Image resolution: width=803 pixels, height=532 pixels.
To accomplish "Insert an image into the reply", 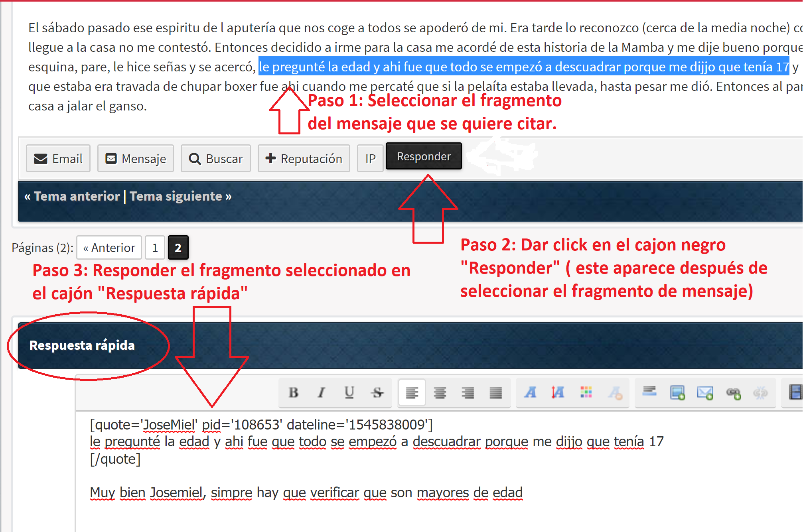I will pyautogui.click(x=677, y=393).
